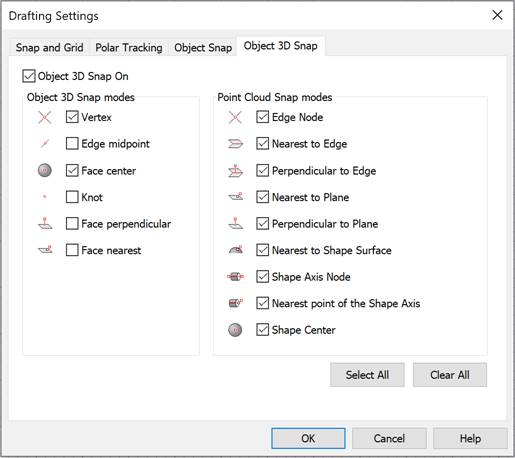
Task: Click the Nearest to Shape Surface icon
Action: pos(235,250)
